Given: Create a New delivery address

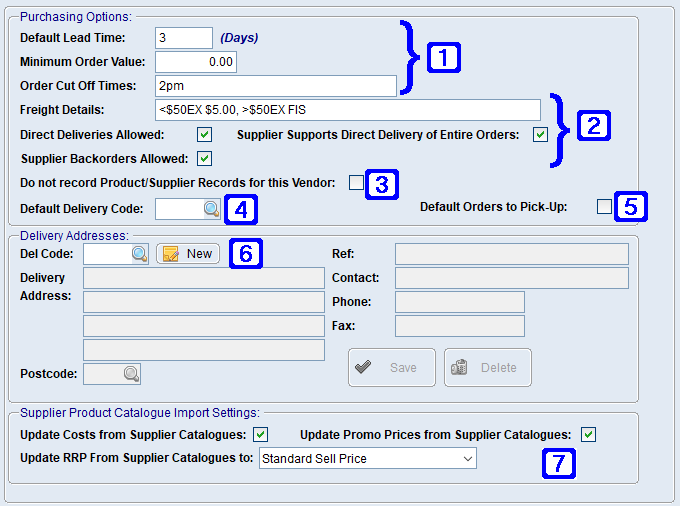Looking at the screenshot, I should [x=188, y=254].
